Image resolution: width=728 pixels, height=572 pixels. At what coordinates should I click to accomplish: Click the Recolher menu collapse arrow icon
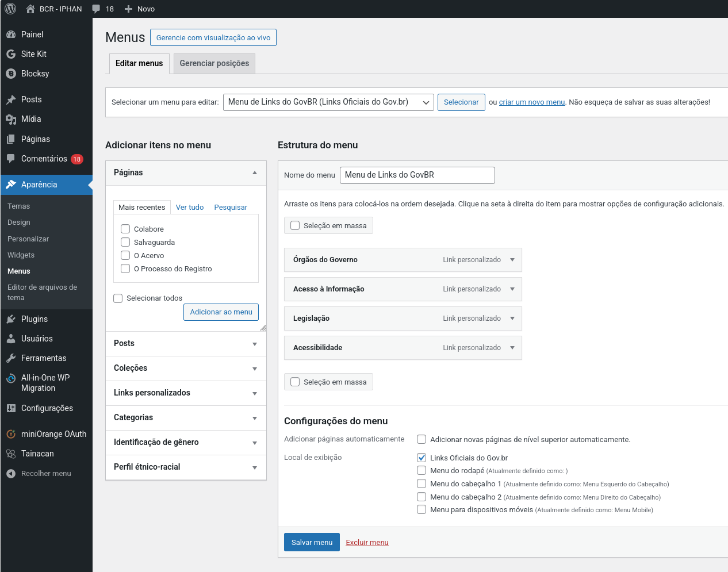[11, 474]
